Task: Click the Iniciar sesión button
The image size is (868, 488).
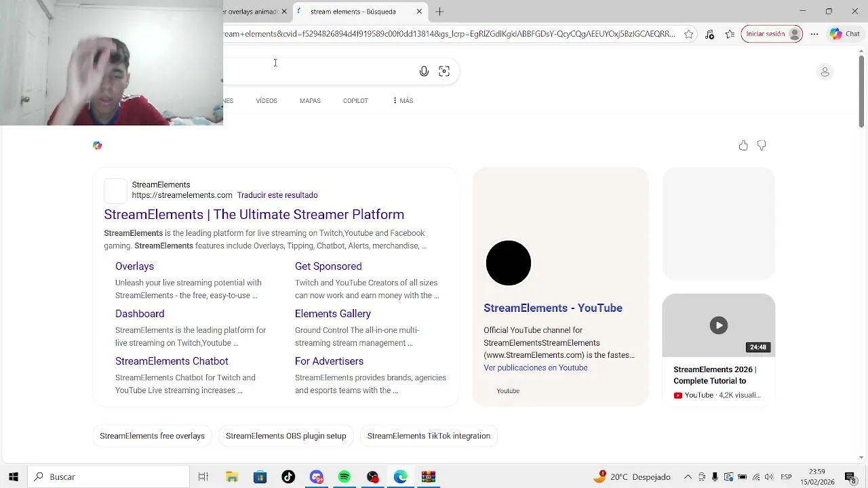Action: [772, 34]
